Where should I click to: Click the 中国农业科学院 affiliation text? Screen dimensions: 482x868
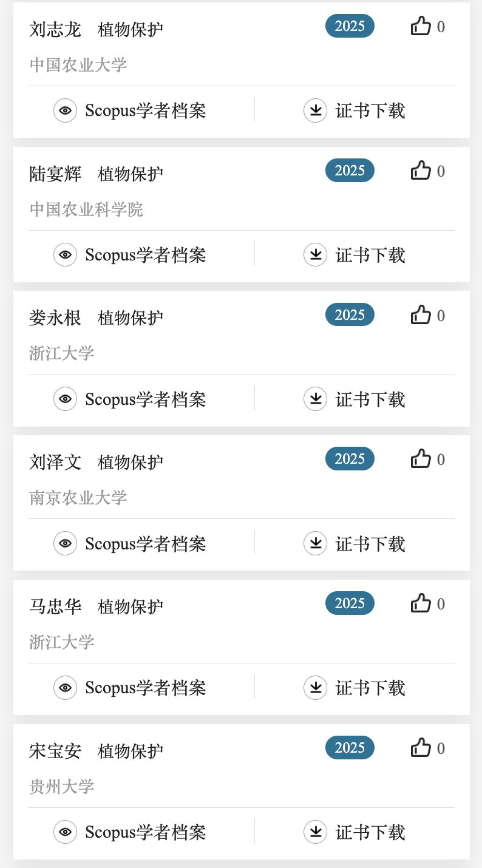click(x=86, y=209)
